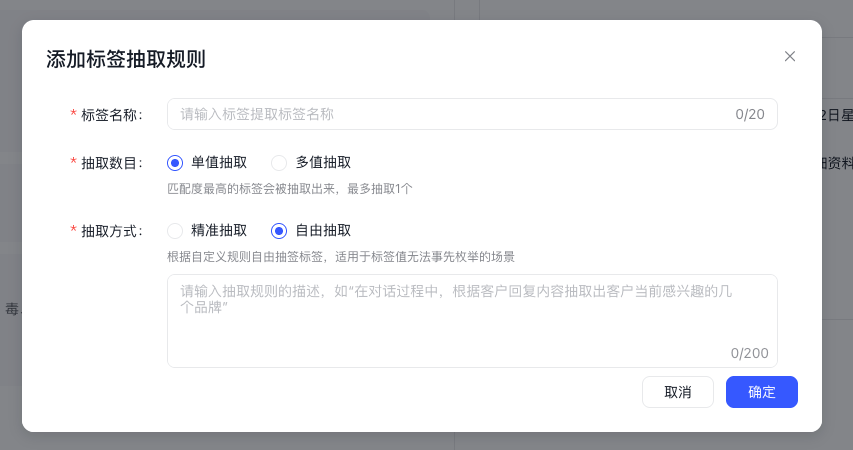Viewport: 853px width, 450px height.
Task: Choose the 多值抽取 radio option
Action: tap(280, 162)
